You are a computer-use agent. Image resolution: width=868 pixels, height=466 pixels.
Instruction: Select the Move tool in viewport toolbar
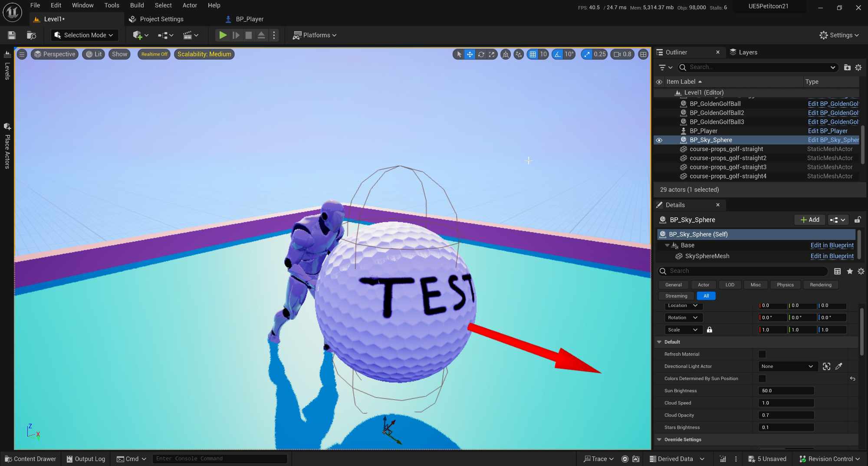pos(470,54)
